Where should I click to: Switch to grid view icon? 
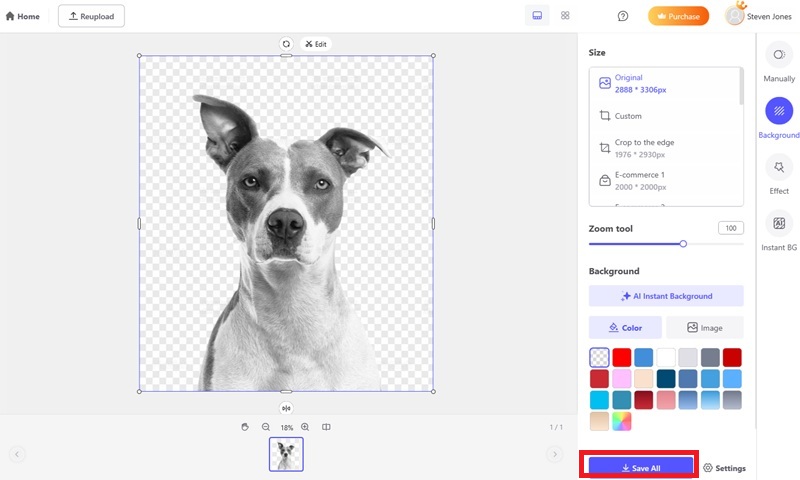click(565, 16)
